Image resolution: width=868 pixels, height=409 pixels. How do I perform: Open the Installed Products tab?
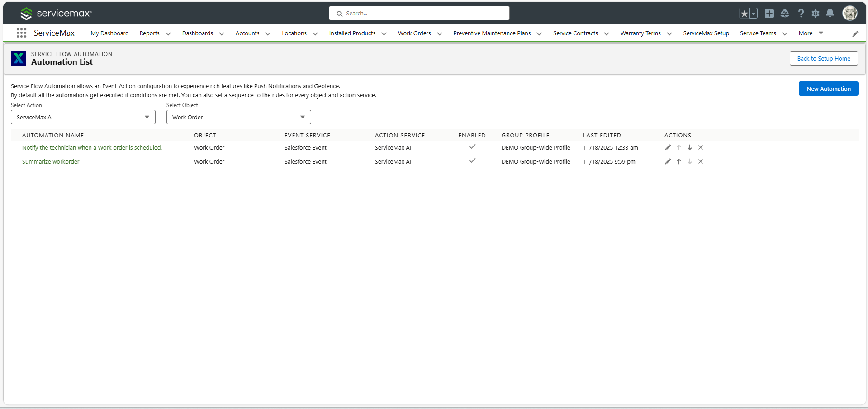click(x=352, y=33)
